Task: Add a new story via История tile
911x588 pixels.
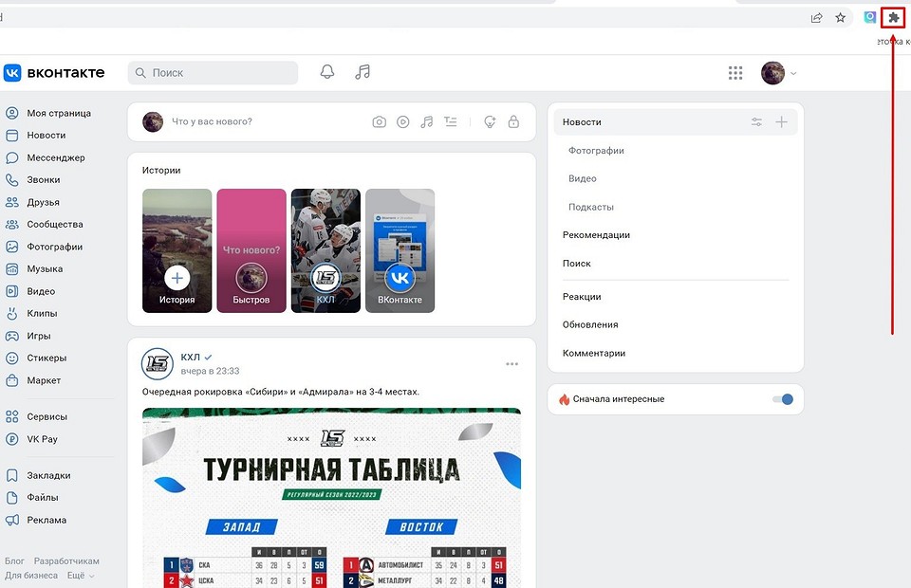Action: pos(177,250)
